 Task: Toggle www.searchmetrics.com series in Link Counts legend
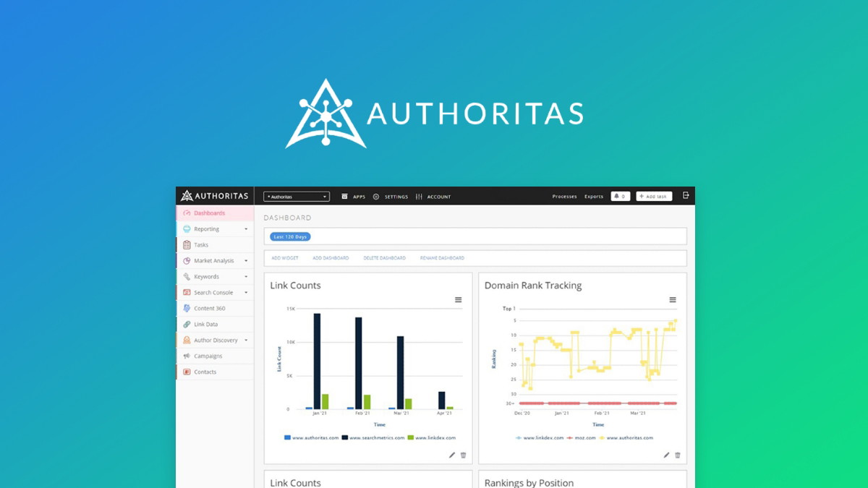point(373,438)
